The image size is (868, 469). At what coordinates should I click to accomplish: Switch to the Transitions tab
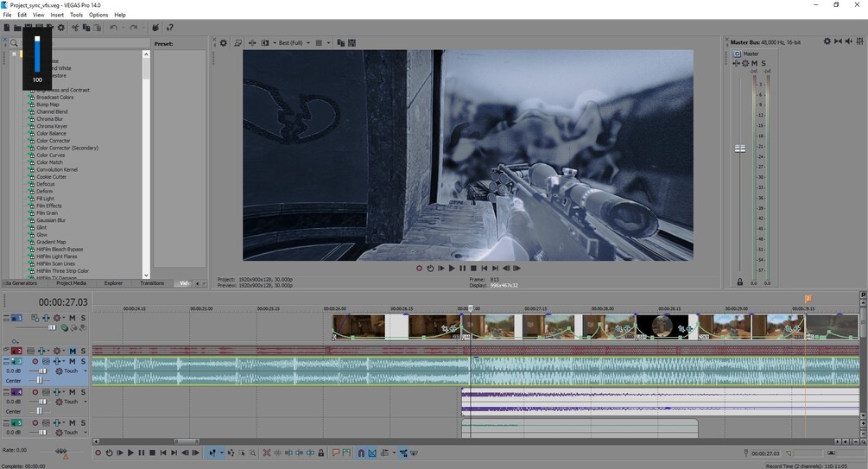click(x=152, y=283)
